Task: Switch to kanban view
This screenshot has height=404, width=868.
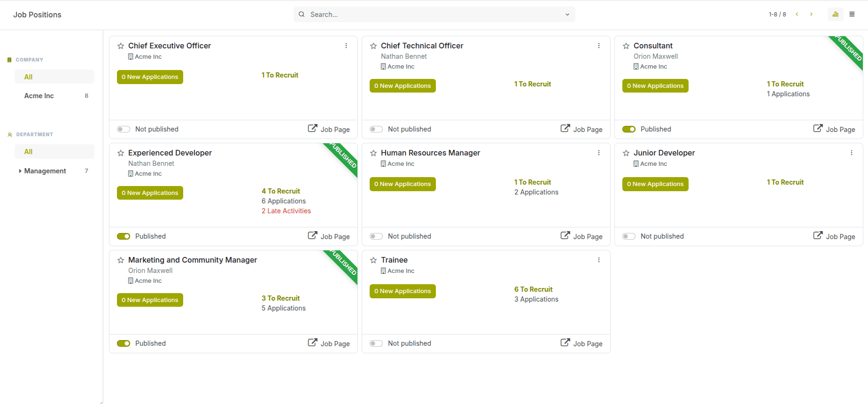Action: (836, 15)
